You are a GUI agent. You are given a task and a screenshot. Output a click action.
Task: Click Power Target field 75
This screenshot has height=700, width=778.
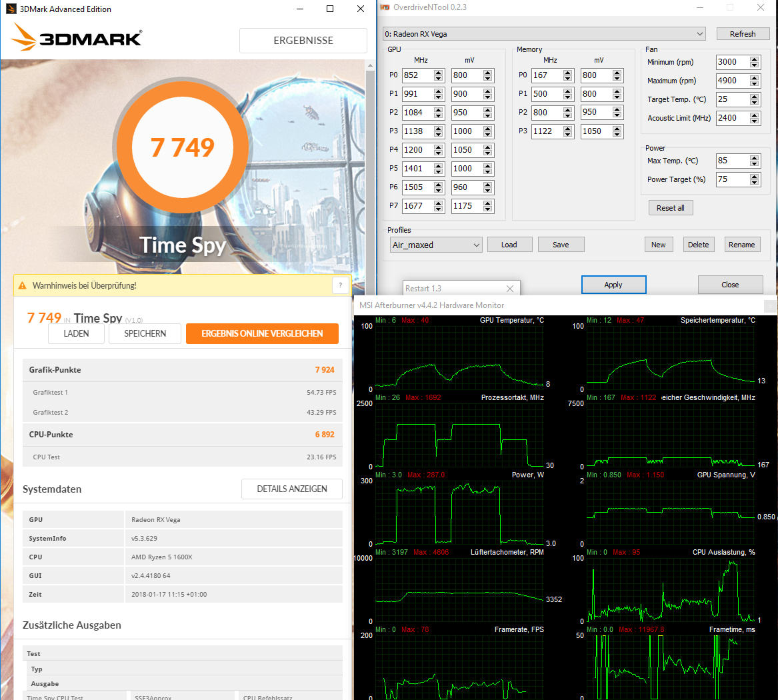pos(733,179)
